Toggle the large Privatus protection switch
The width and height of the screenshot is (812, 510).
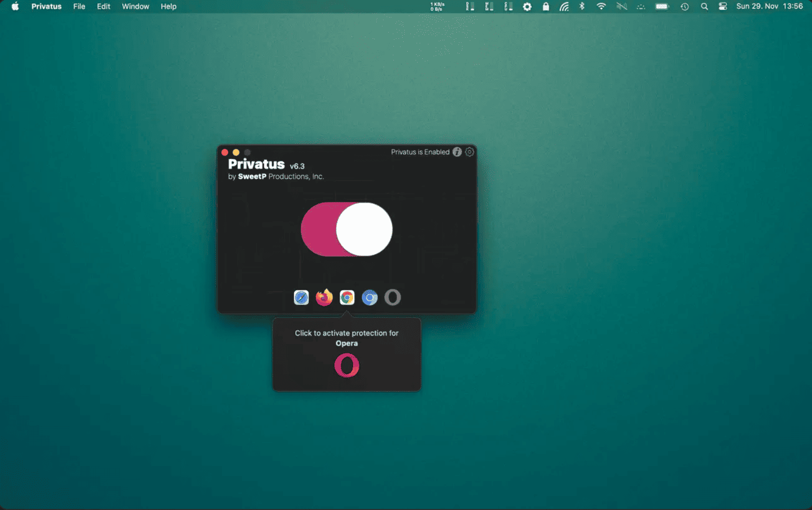347,229
